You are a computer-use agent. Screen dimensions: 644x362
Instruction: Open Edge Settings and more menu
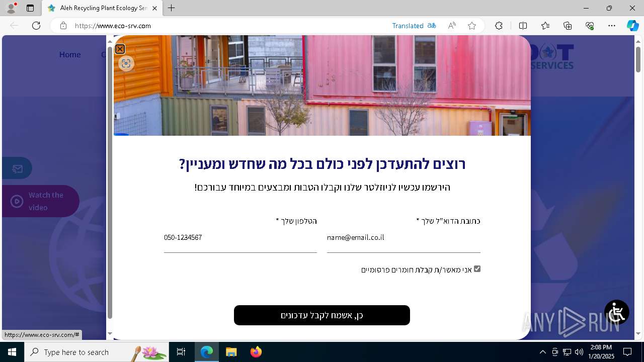(x=612, y=26)
